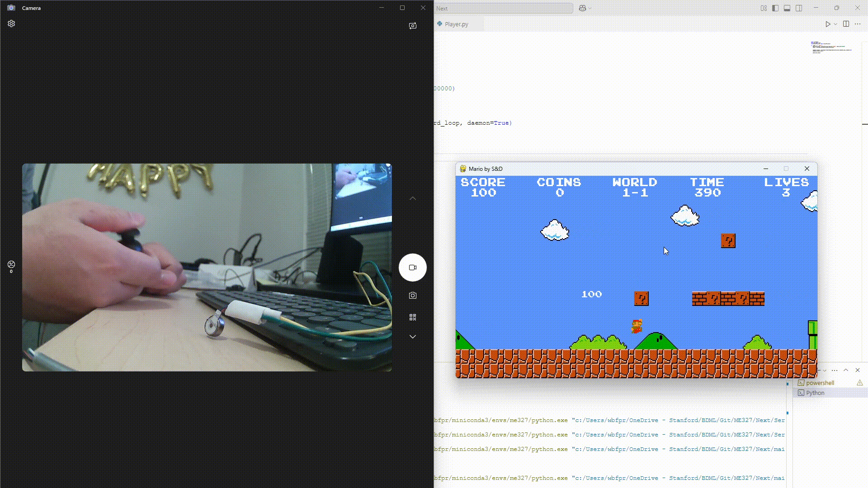Viewport: 868px width, 488px height.
Task: Open the HDR exposure control icon
Action: (x=11, y=265)
